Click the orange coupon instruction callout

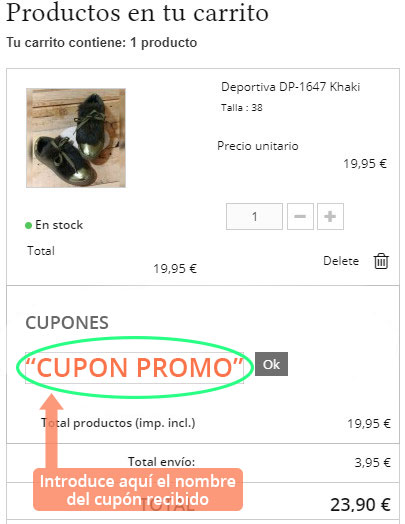coord(138,490)
